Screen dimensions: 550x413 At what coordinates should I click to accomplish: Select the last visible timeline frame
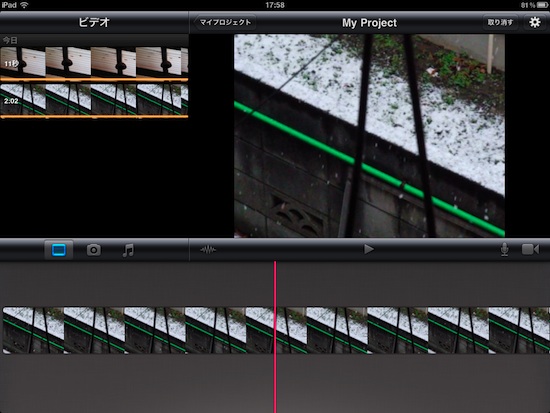click(519, 330)
